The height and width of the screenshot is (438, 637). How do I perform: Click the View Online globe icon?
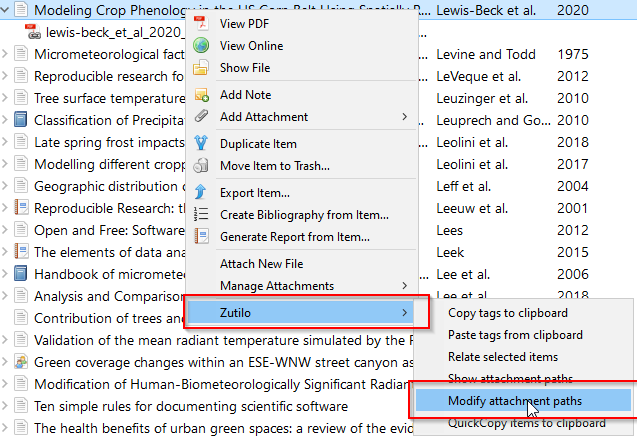[x=201, y=46]
